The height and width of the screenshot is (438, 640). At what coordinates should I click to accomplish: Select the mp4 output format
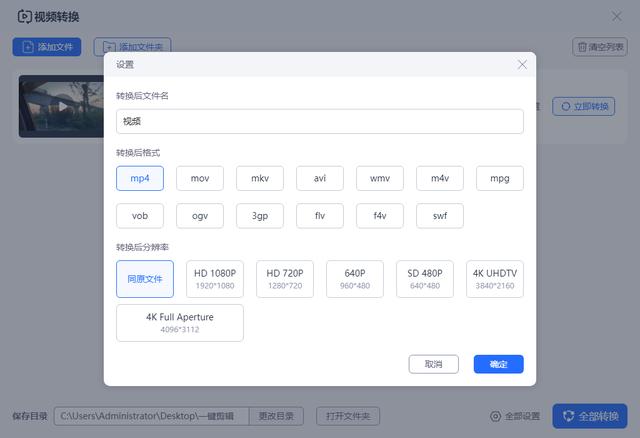(140, 178)
